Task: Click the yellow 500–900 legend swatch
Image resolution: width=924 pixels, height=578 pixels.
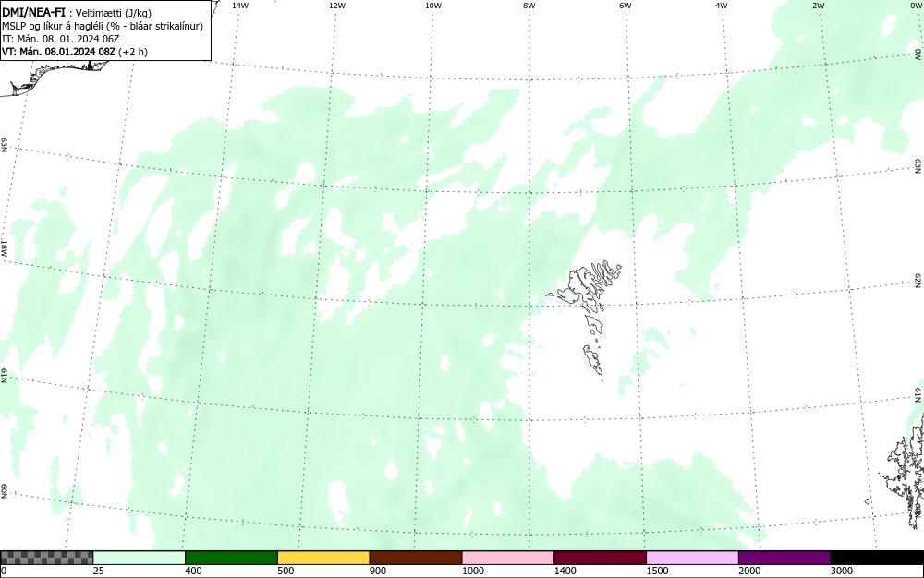Action: coord(323,558)
